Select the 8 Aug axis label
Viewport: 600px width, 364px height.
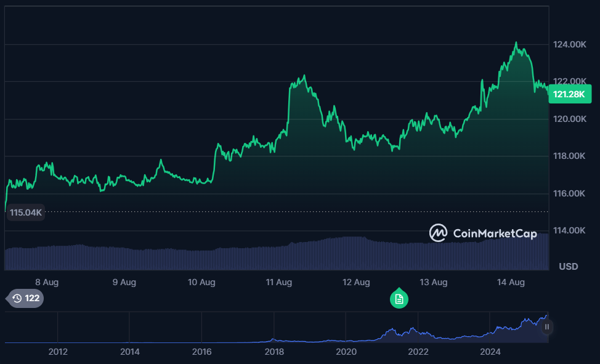tap(47, 281)
